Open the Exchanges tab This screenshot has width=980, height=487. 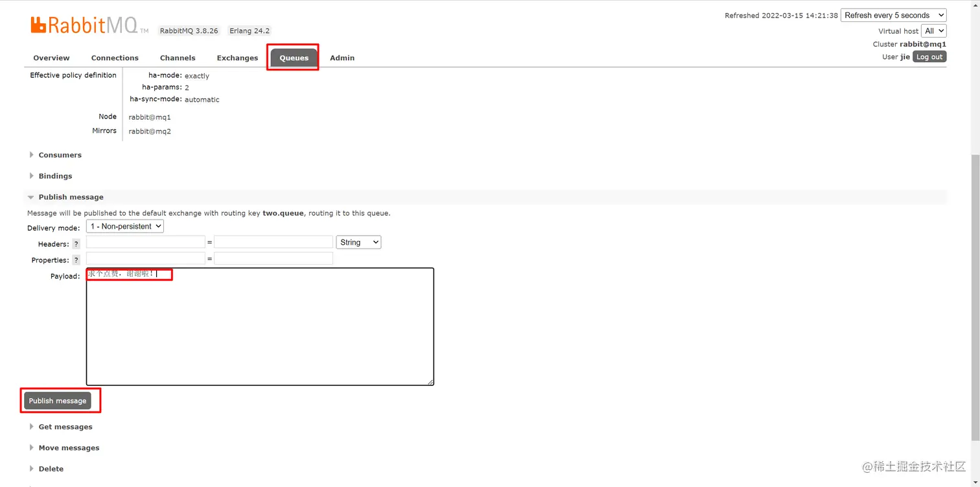tap(237, 58)
